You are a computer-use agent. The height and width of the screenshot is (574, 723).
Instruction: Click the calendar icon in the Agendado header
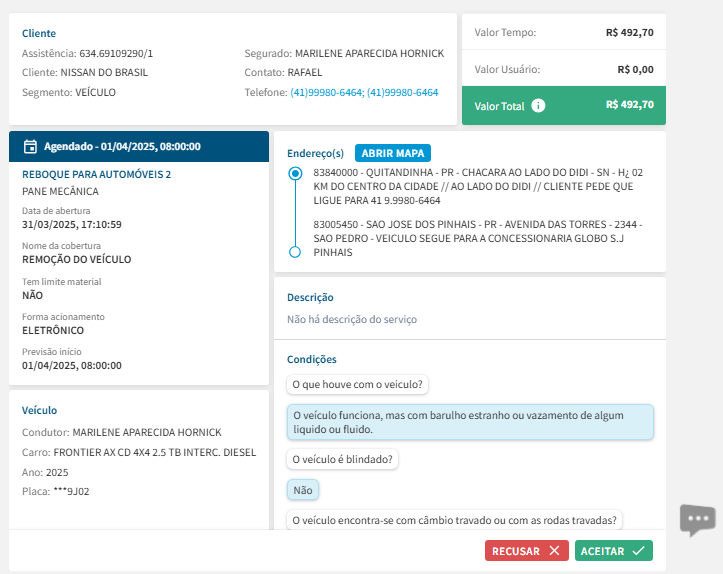(30, 146)
